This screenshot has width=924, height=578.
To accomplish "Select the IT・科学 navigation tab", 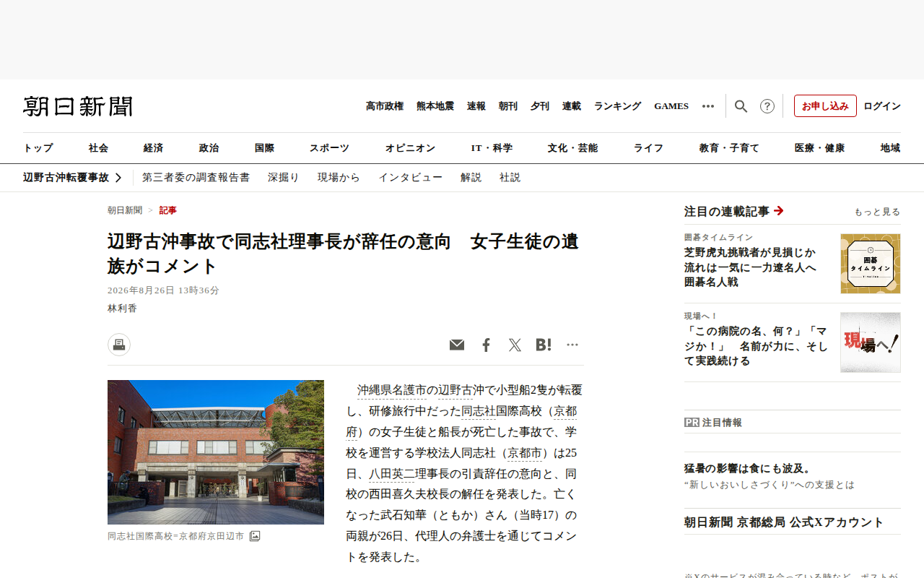I will [x=492, y=148].
